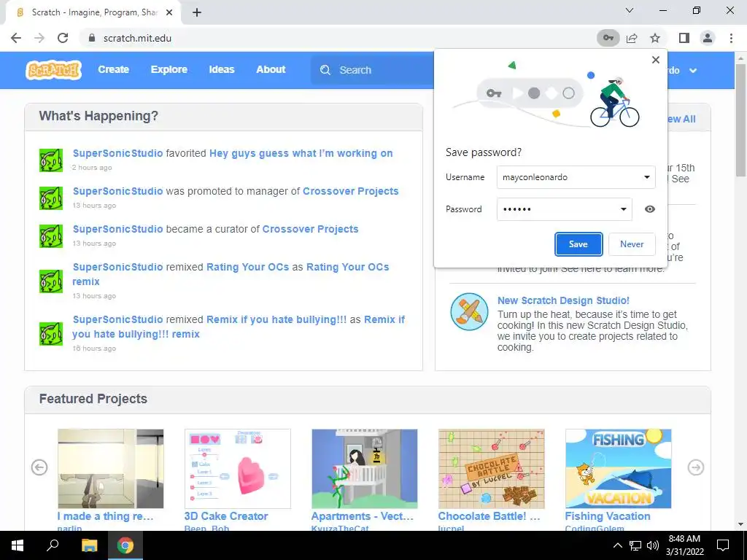The height and width of the screenshot is (560, 747).
Task: Open File Explorer from the taskbar
Action: [89, 545]
